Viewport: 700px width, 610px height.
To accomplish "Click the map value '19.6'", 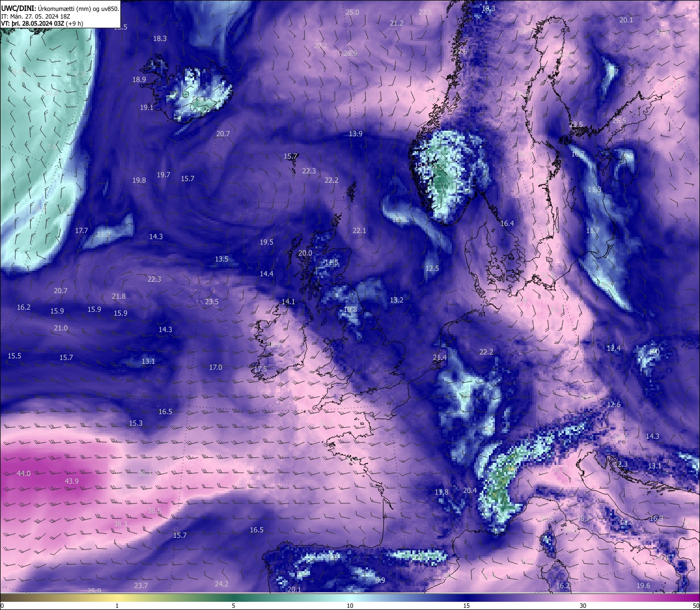I will (x=643, y=585).
